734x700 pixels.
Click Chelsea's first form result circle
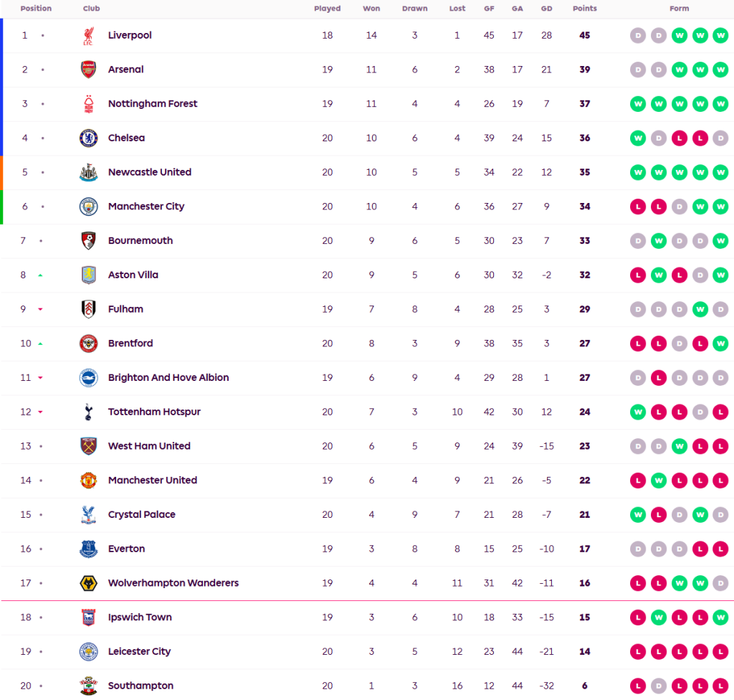[637, 138]
